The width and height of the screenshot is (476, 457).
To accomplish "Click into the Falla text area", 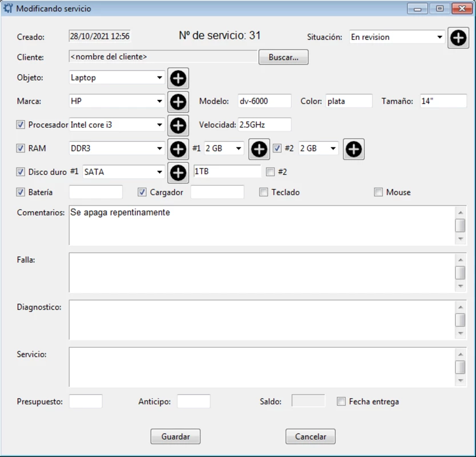I will (x=262, y=273).
